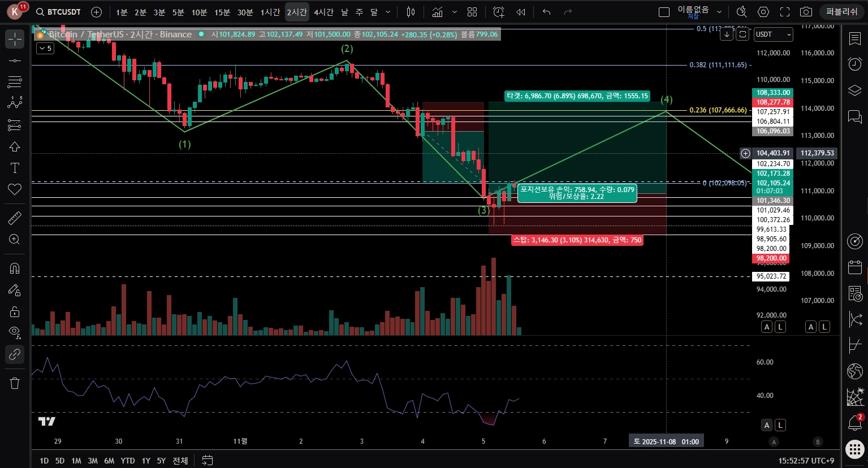Set date range to 1D
Screen dimensions: 868x468
pos(44,461)
